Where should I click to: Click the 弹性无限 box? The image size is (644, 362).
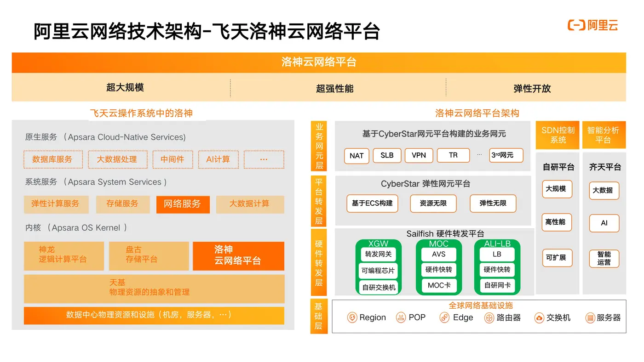(493, 203)
